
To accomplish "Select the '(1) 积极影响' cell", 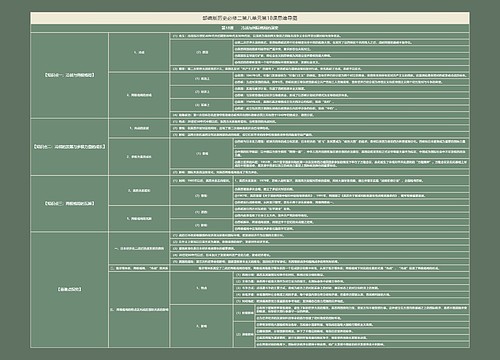I will 245,313.
